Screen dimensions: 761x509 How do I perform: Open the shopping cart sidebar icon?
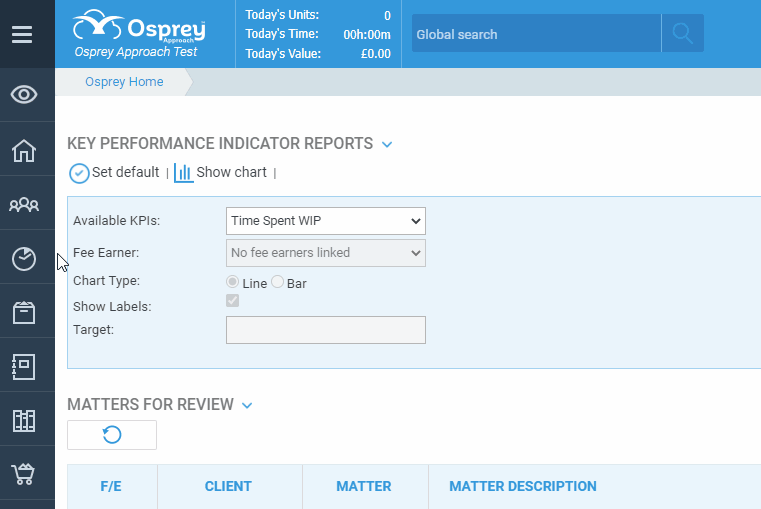tap(24, 474)
